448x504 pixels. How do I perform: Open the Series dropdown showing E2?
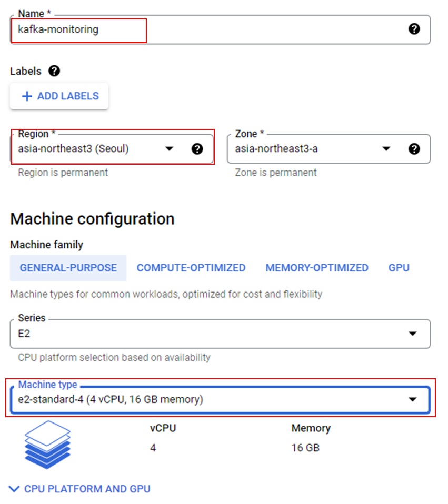click(414, 334)
